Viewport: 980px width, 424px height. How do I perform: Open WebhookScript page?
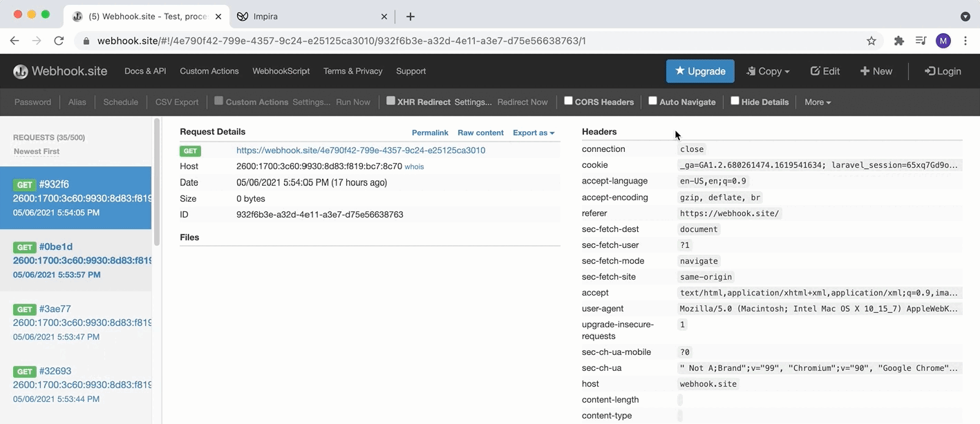click(281, 71)
